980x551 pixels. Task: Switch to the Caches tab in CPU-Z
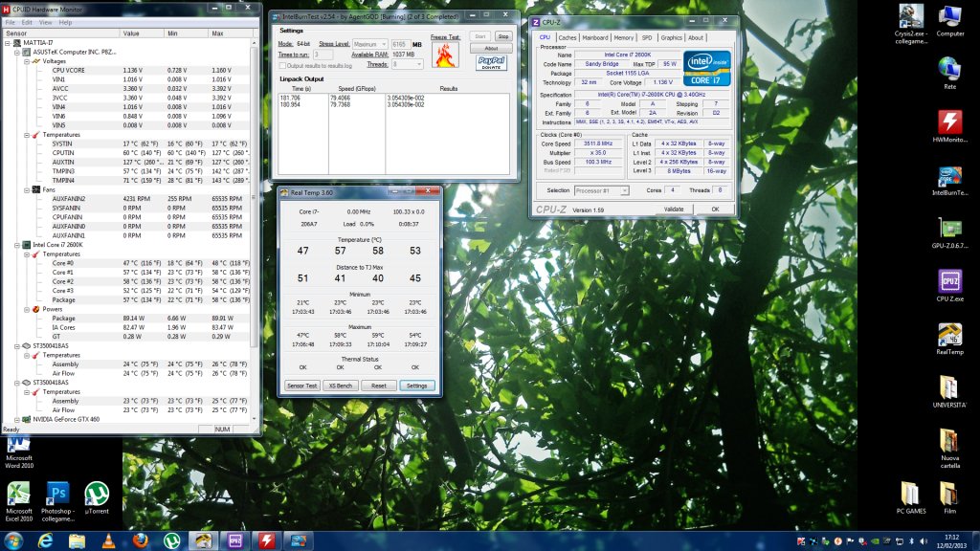567,37
